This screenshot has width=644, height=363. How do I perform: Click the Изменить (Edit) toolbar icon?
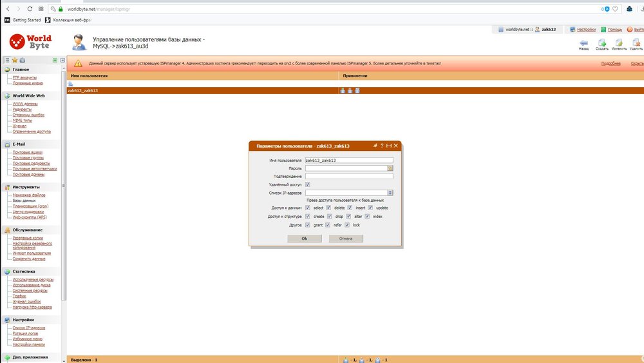pos(619,43)
